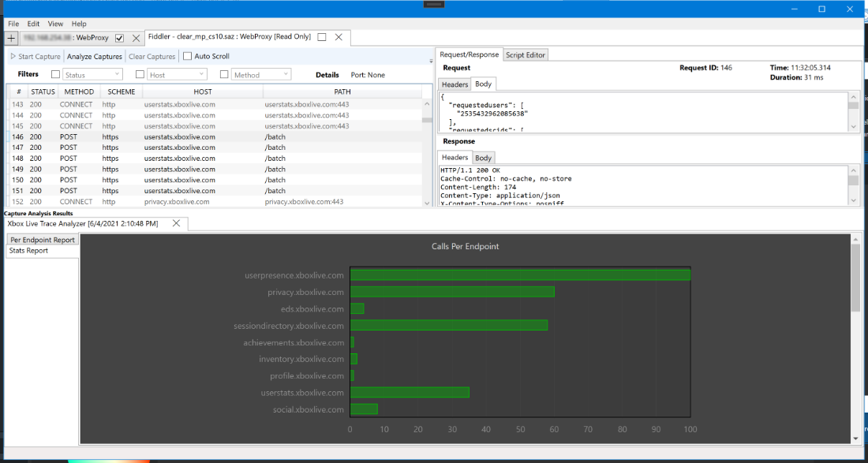868x463 pixels.
Task: Click scroll down arrow in request body
Action: [853, 127]
